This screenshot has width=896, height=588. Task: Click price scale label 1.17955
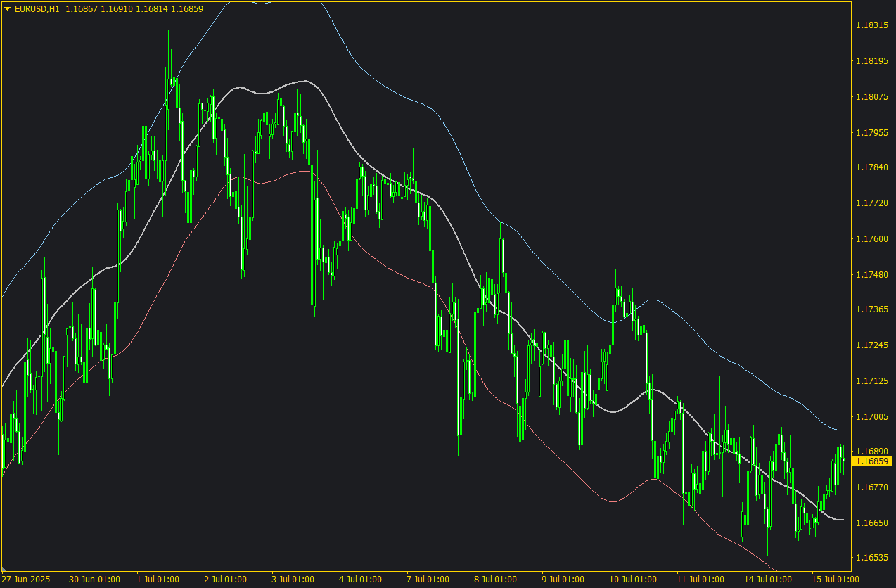[871, 132]
